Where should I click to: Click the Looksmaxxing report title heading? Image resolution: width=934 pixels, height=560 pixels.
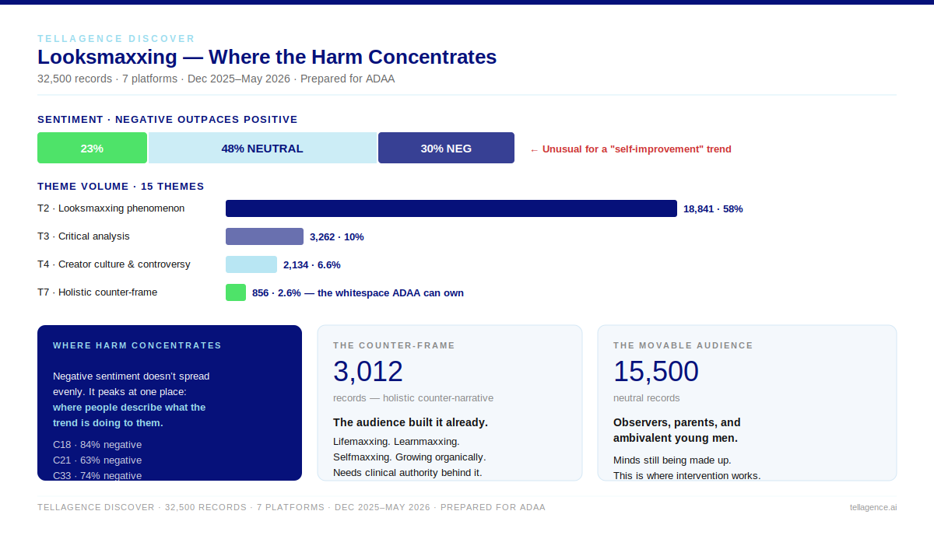267,57
